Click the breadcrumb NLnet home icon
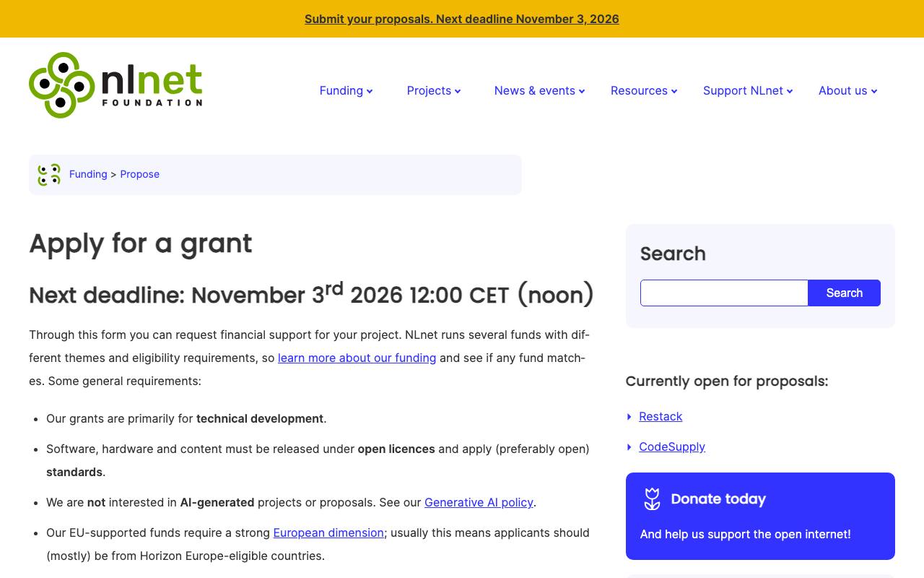This screenshot has width=924, height=578. click(49, 175)
